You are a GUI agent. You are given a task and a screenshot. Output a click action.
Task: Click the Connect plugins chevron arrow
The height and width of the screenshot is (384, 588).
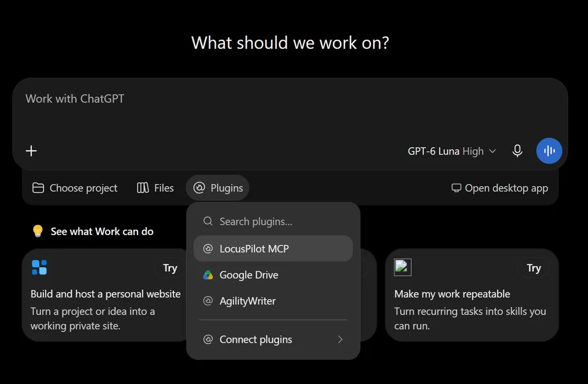point(340,339)
